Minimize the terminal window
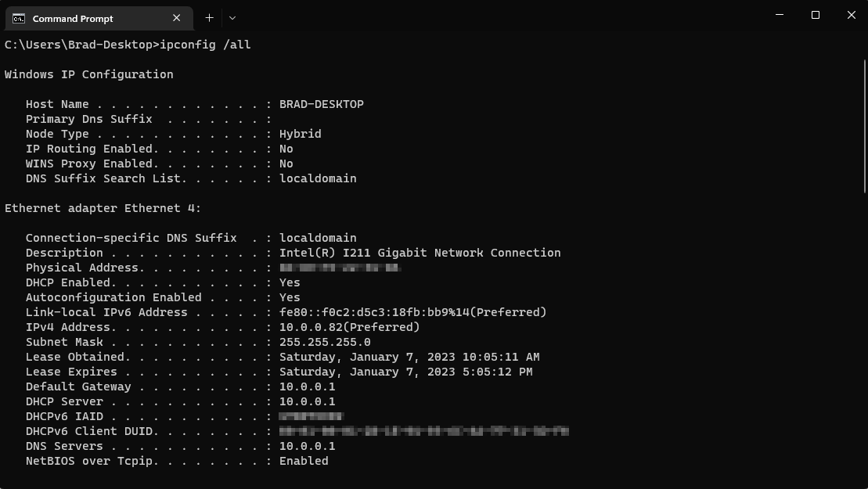The width and height of the screenshot is (868, 489). (x=780, y=15)
